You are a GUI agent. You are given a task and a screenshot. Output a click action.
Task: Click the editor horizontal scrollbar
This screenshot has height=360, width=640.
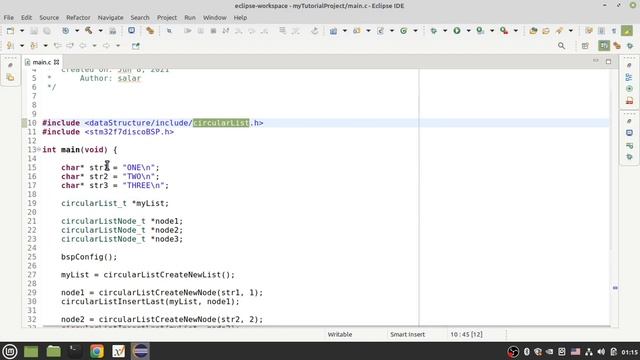[327, 326]
